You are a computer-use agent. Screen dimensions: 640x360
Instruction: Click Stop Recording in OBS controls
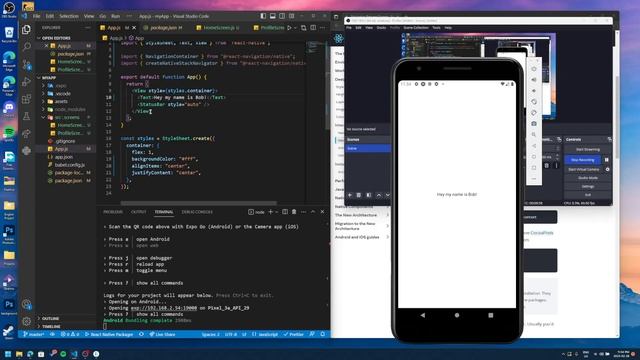[582, 160]
